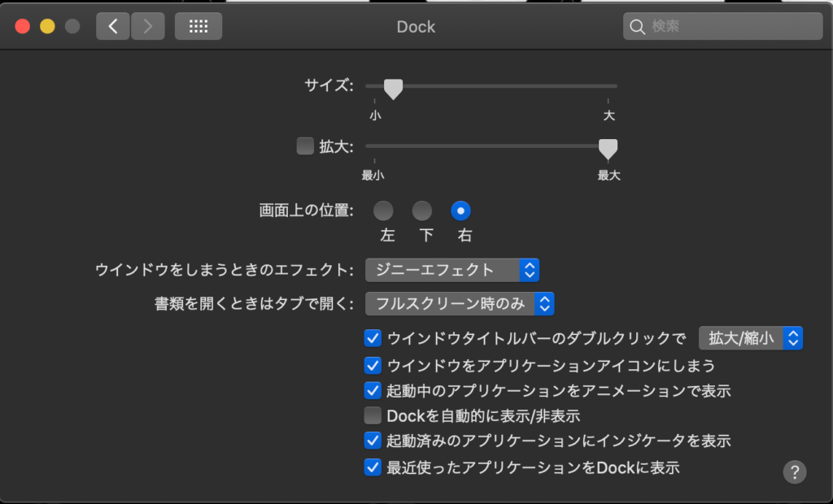Open the ジニーエフェクト minimize effect dropdown
The height and width of the screenshot is (504, 833).
(452, 271)
